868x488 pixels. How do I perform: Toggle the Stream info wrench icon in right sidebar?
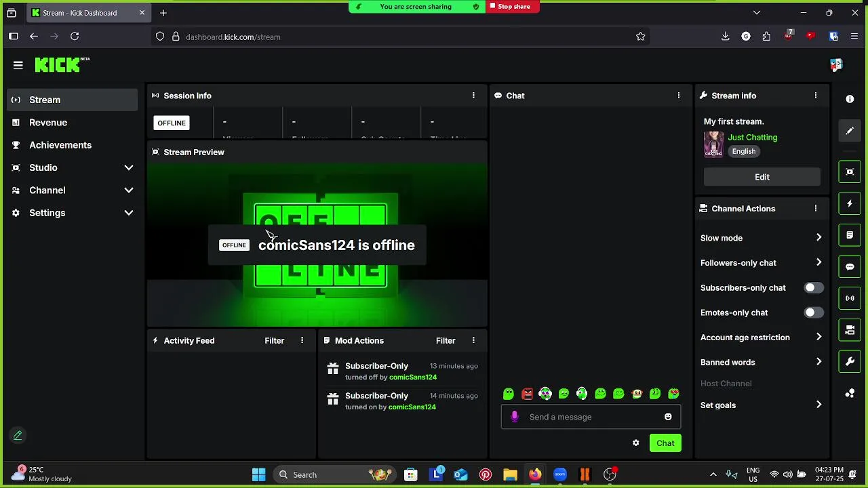coord(850,361)
